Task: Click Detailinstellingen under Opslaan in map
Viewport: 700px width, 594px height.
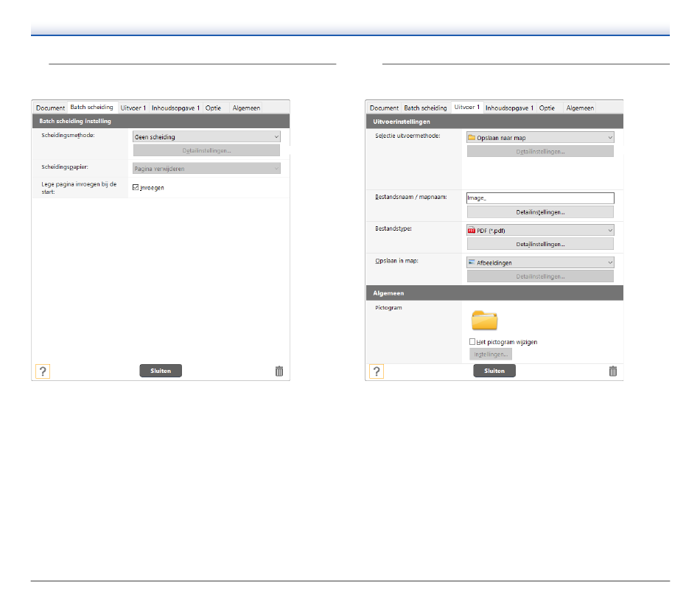Action: click(540, 276)
